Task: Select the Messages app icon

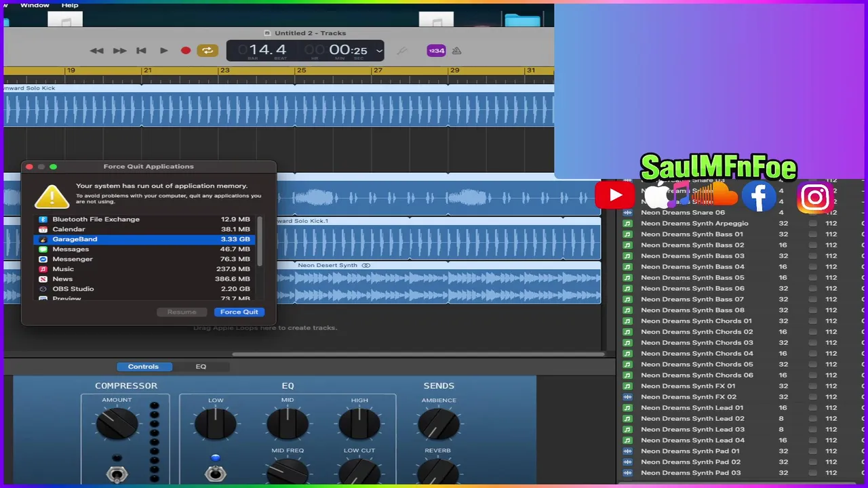Action: tap(43, 249)
